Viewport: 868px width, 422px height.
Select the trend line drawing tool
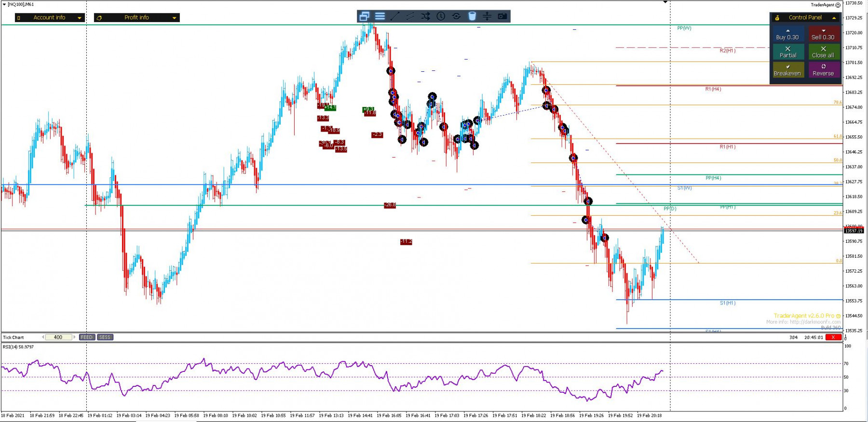pyautogui.click(x=395, y=16)
